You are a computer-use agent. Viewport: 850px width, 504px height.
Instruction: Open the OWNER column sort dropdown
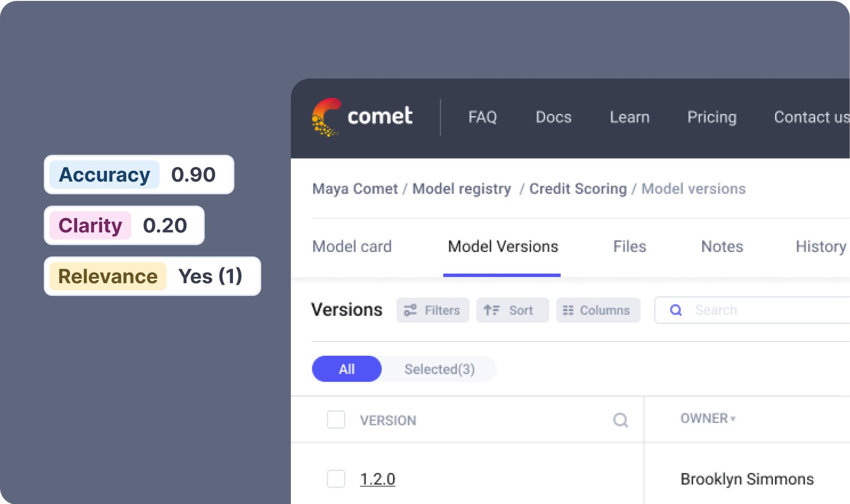(x=733, y=418)
